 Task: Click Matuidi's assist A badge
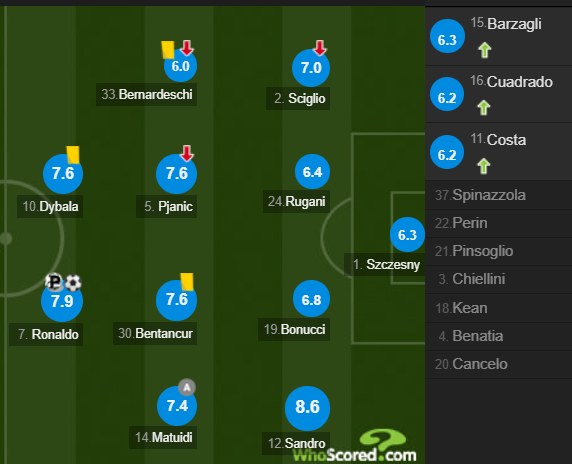[187, 387]
